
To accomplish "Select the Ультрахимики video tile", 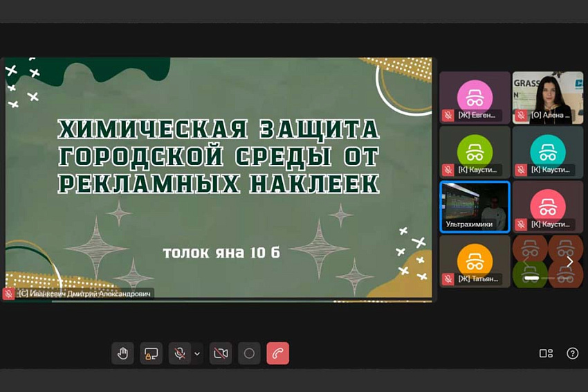I will click(x=475, y=206).
